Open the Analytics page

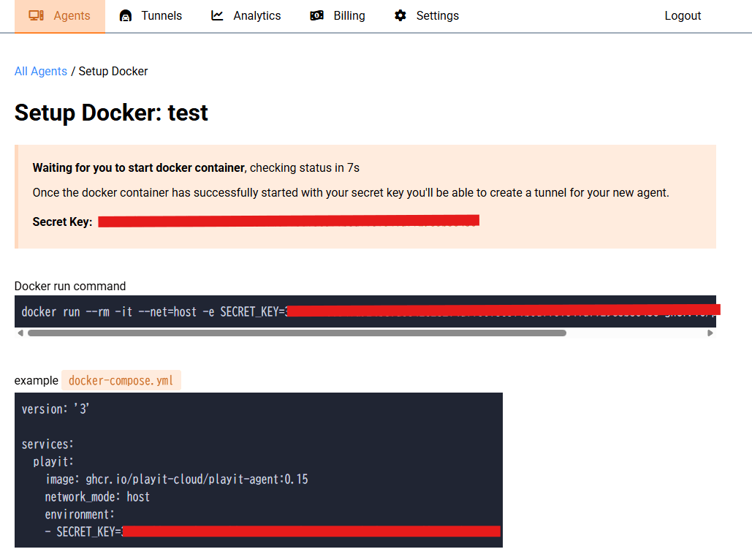coord(246,15)
